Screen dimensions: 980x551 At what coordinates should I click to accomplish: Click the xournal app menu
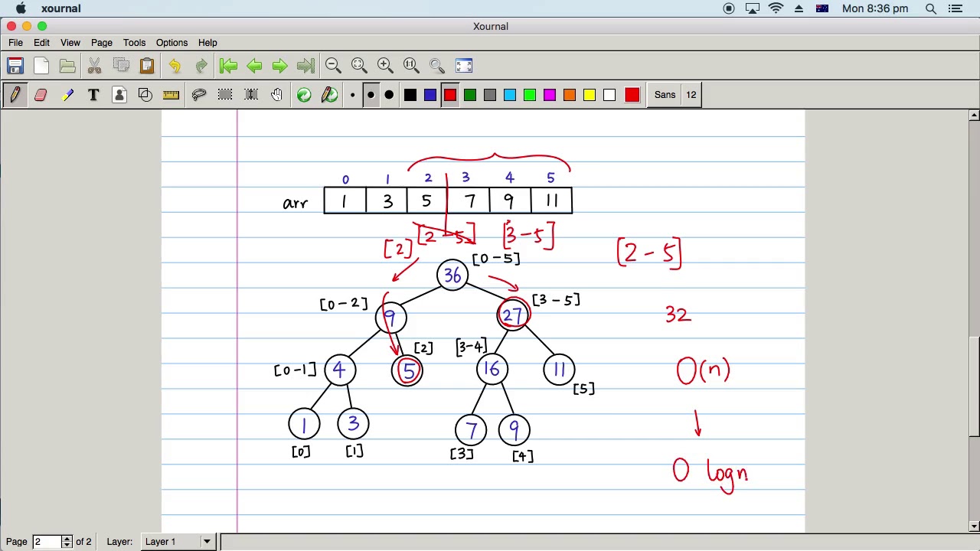[60, 8]
